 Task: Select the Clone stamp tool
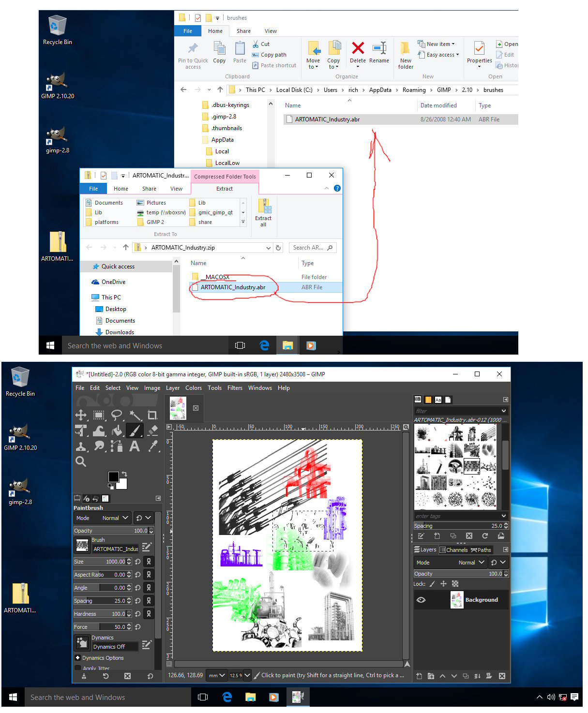coord(81,446)
